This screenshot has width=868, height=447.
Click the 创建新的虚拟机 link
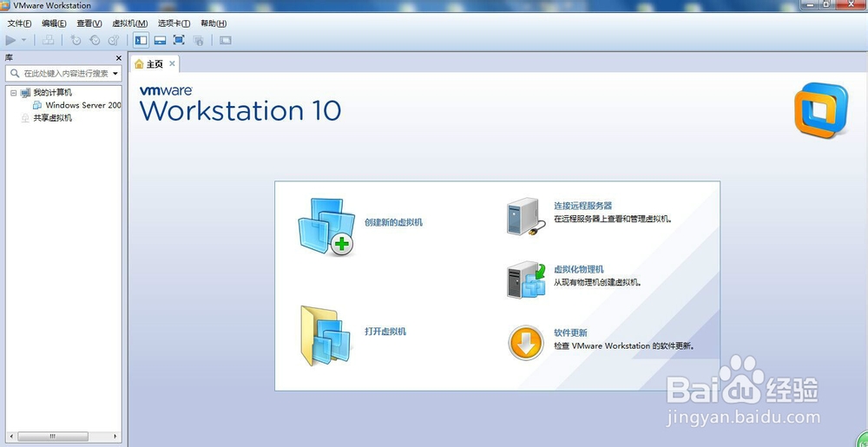coord(393,222)
